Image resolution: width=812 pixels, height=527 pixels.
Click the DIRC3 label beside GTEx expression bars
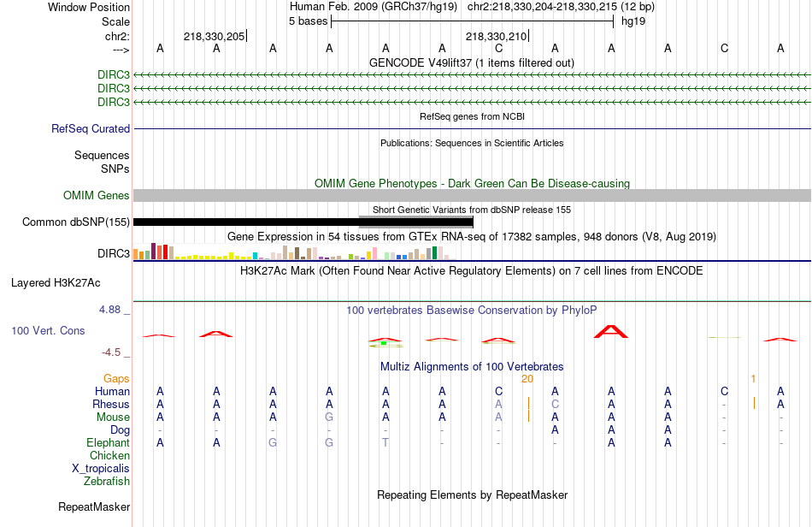[114, 253]
